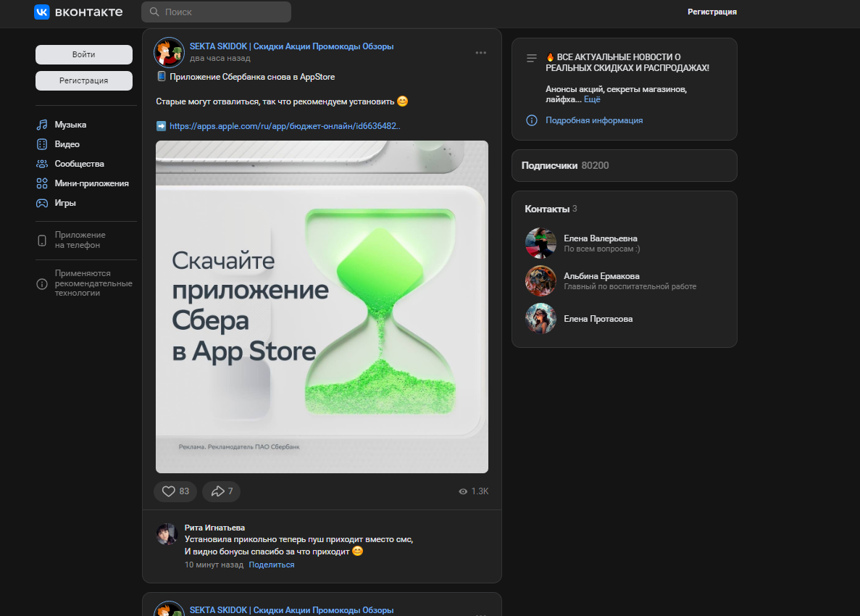Share the post with 7 reposts
The image size is (860, 616).
[221, 491]
